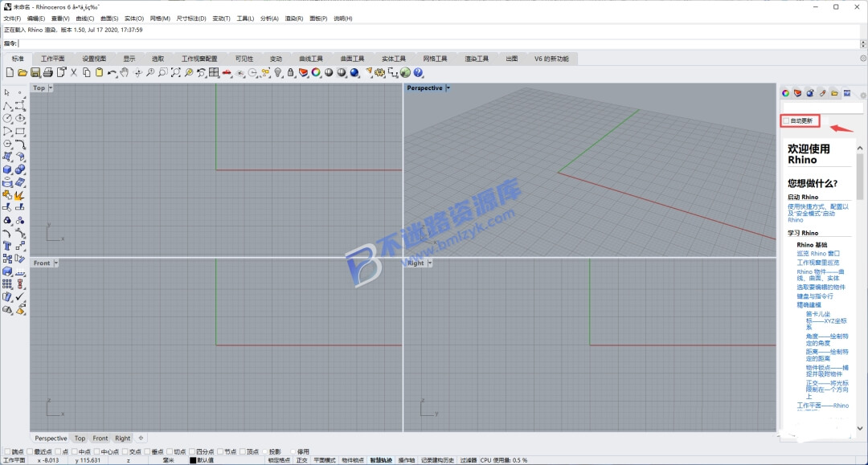
Task: Open the 工作视窗里巡览 help link
Action: 818,263
